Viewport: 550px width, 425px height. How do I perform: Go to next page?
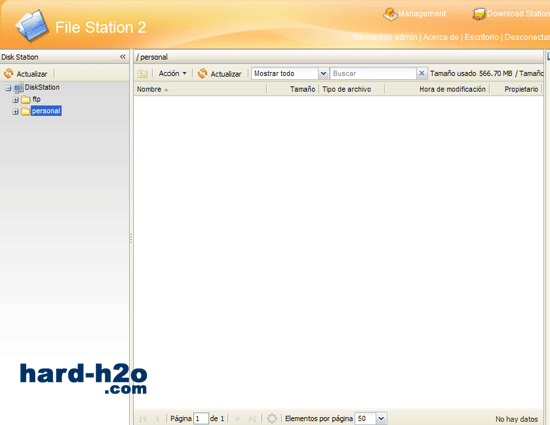237,418
